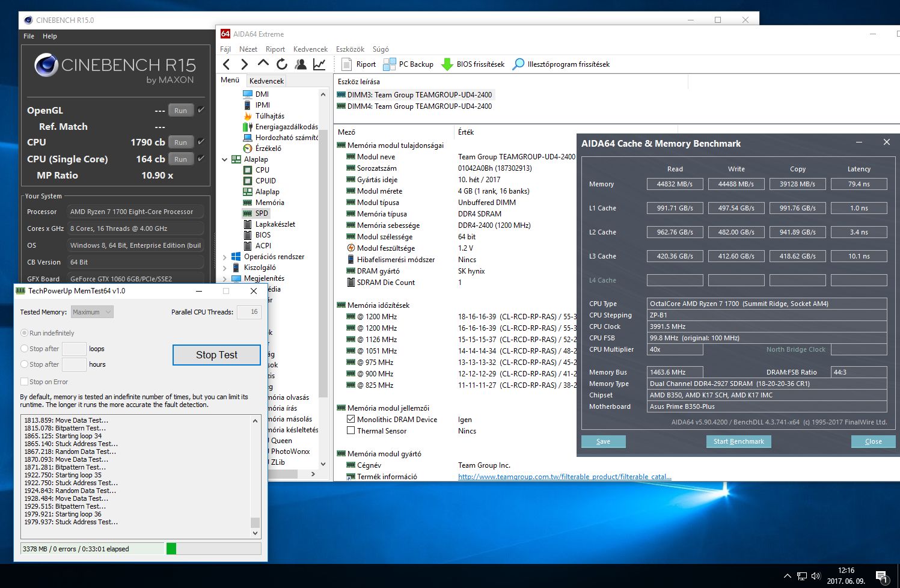Screen dimensions: 900x588
Task: Select CPUID under Alaplap
Action: pos(260,180)
